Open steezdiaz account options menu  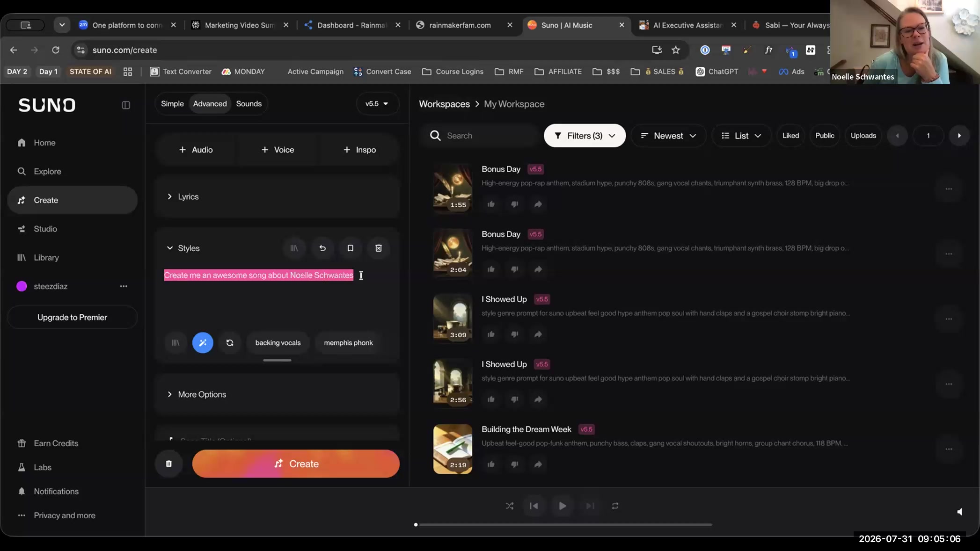click(x=124, y=286)
